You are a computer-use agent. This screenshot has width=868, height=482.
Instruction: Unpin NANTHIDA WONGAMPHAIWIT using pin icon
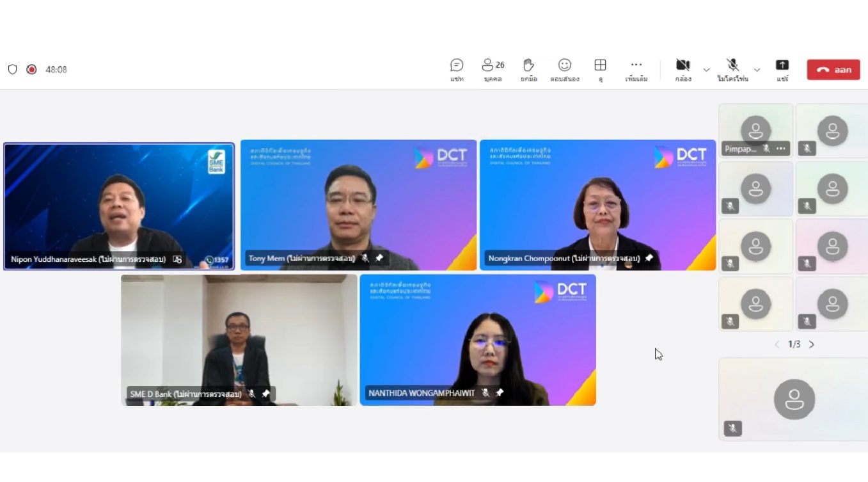click(x=500, y=392)
